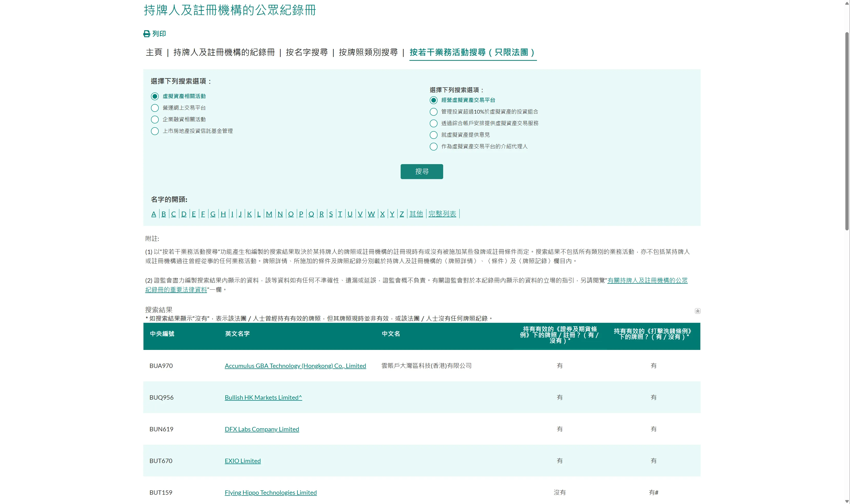
Task: Filter names starting with letter M
Action: [x=269, y=214]
